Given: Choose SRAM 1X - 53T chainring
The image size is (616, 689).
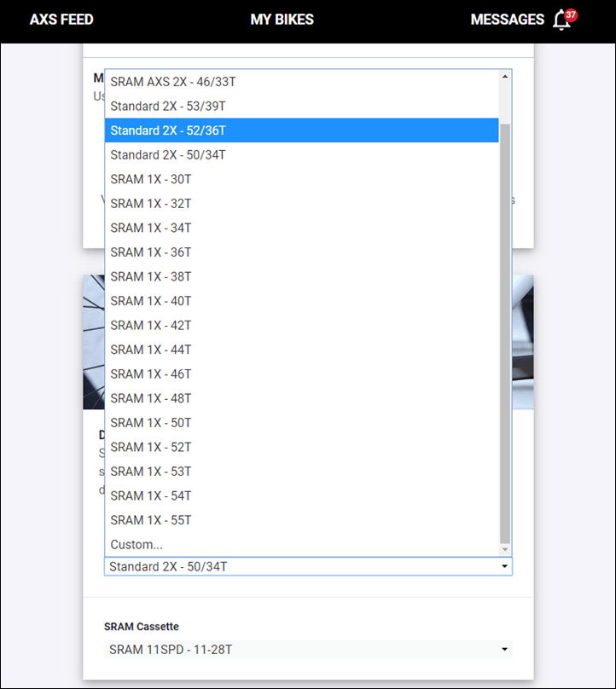Looking at the screenshot, I should click(x=302, y=472).
